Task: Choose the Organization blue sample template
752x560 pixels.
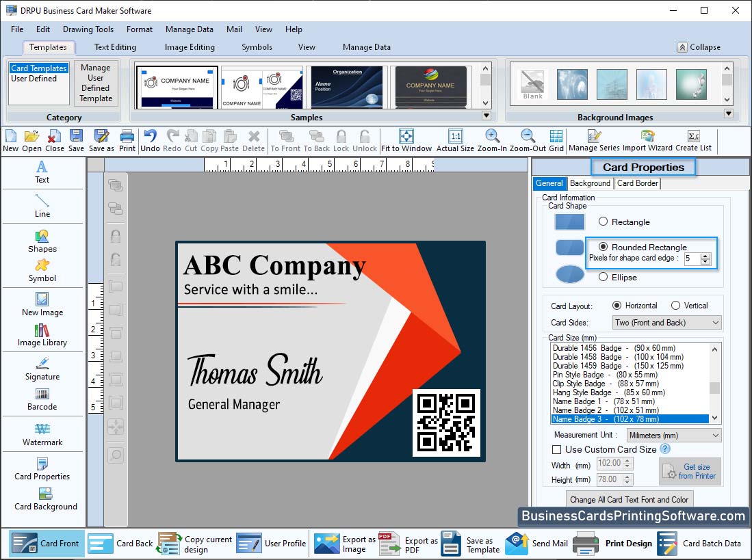Action: (x=347, y=87)
